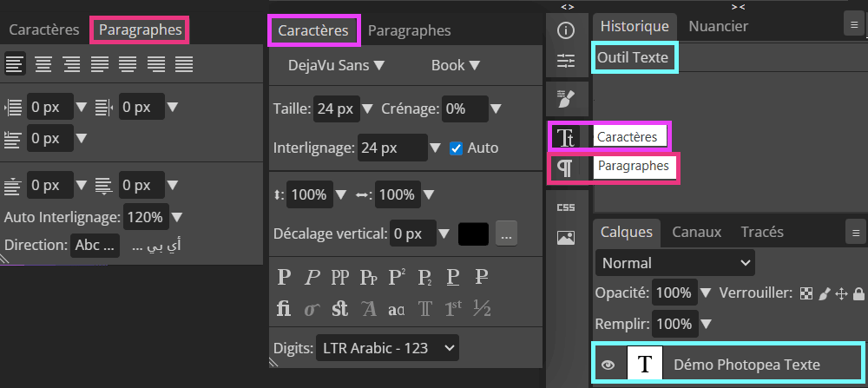The image size is (868, 388).
Task: Open the info panel icon in sidebar
Action: [x=566, y=30]
